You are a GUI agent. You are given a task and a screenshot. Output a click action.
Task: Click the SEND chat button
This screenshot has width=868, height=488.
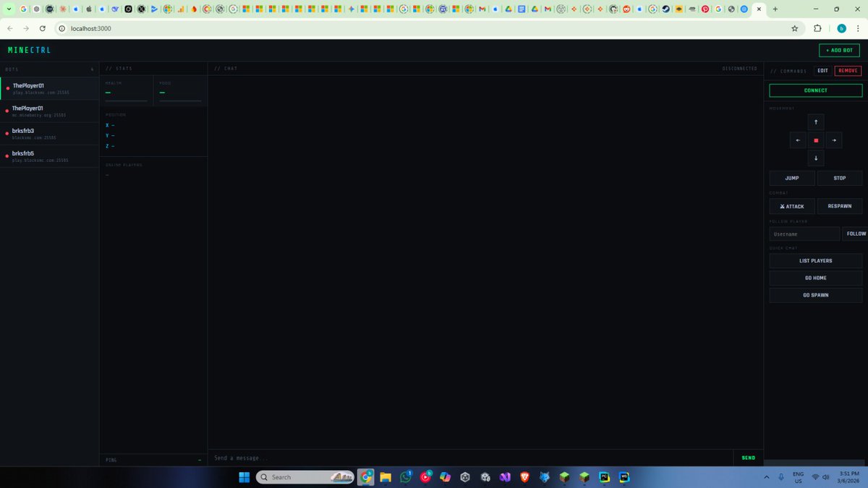749,458
